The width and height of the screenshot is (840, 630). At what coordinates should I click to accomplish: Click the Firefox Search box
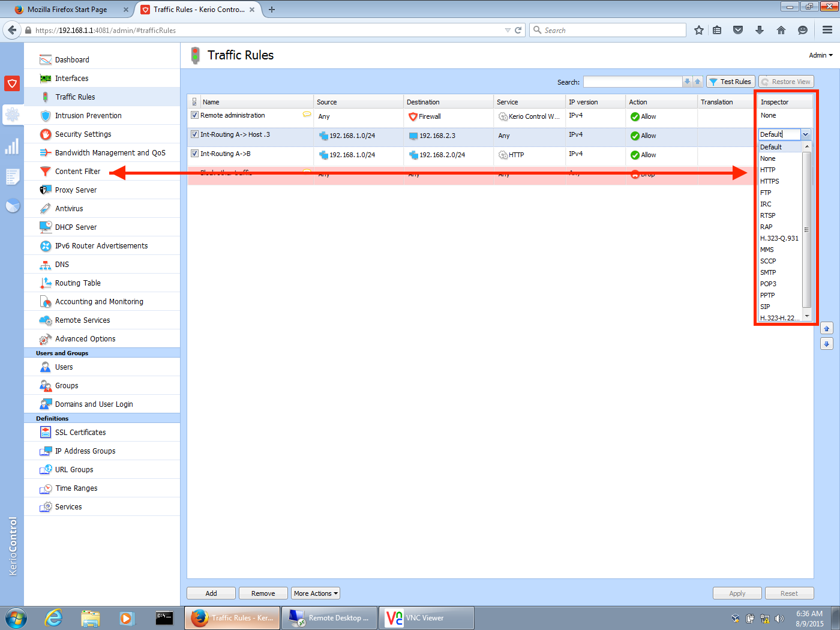coord(608,30)
